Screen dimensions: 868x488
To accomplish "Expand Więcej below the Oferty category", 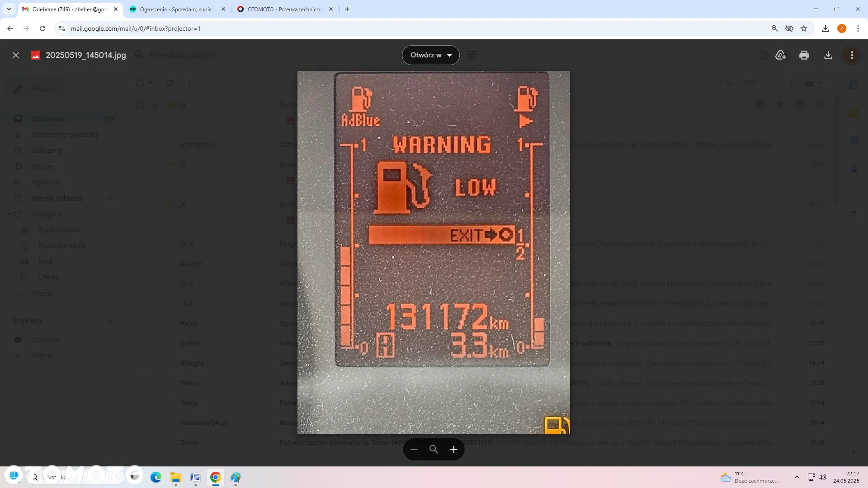I will 42,293.
